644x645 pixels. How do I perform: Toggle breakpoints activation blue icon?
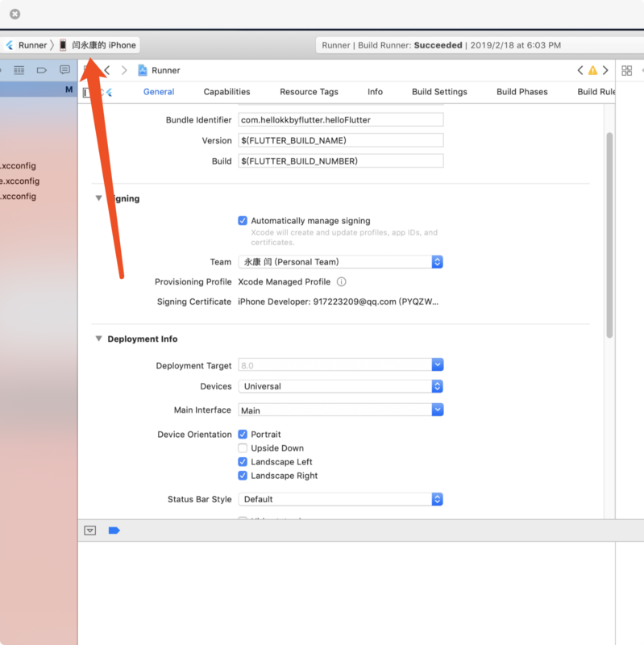(114, 531)
